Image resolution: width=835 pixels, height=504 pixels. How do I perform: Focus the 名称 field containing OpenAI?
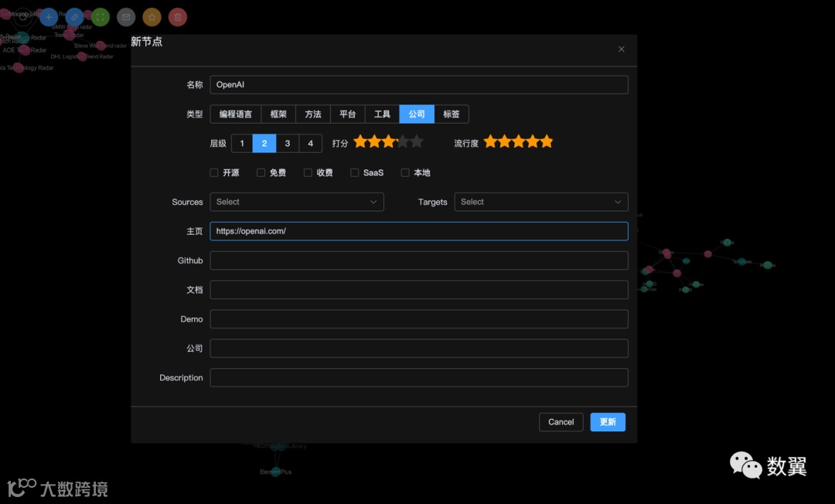click(419, 84)
